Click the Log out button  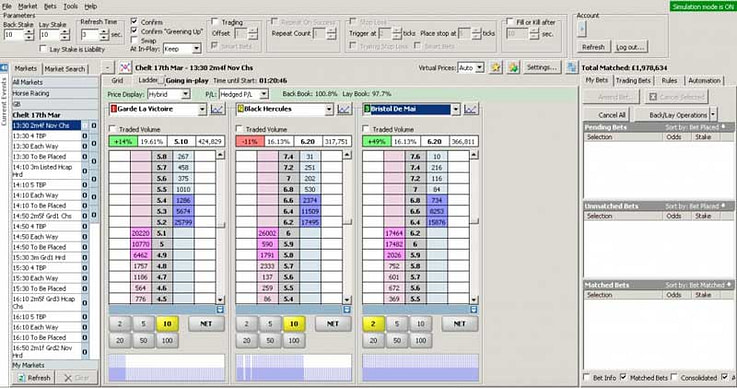point(630,47)
